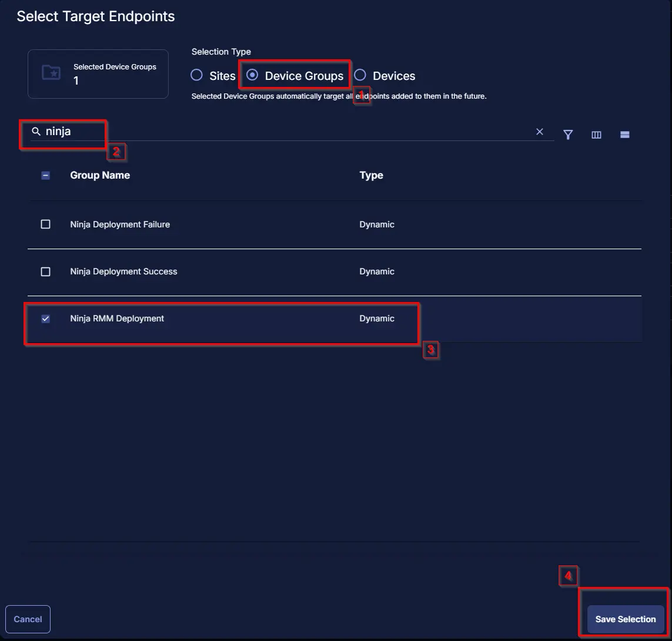Select the Device Groups radio button
672x641 pixels.
click(252, 75)
